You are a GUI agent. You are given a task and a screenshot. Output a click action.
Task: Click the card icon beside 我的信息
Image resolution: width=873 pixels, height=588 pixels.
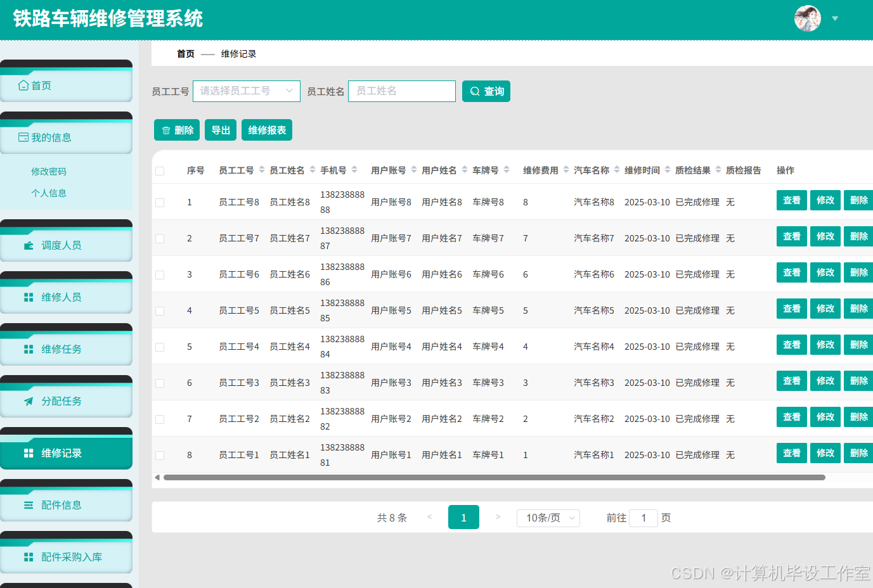[x=23, y=137]
